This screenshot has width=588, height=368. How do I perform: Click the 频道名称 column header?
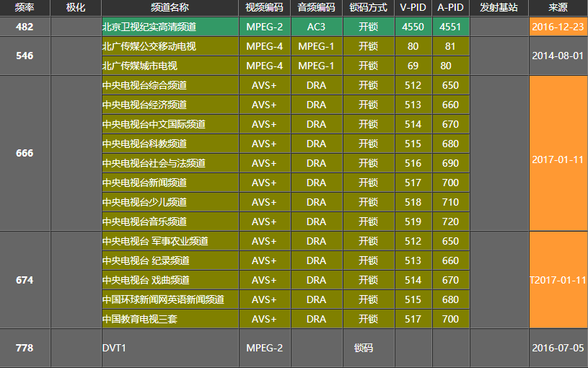(170, 7)
